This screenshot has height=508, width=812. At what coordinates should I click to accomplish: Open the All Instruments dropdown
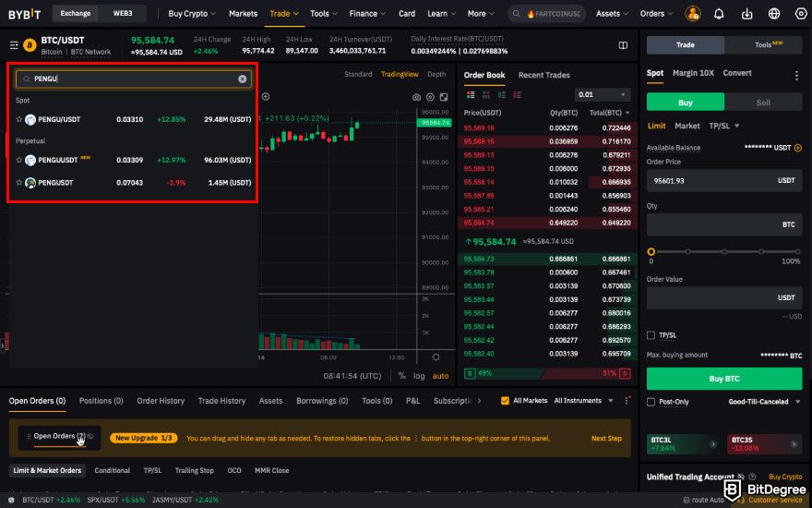[x=583, y=401]
